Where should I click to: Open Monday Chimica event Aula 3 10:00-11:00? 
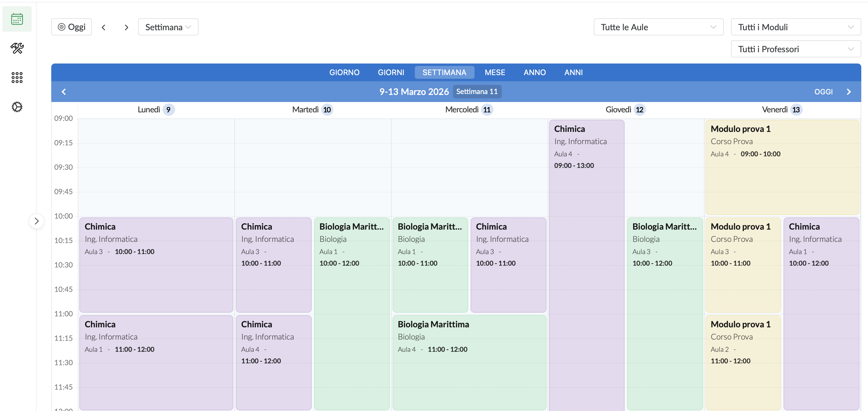click(156, 265)
